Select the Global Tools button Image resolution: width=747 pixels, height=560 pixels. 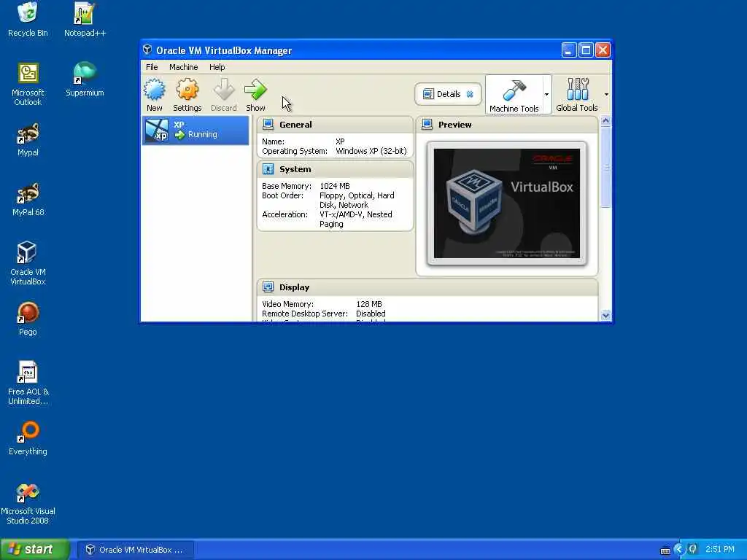click(x=577, y=95)
